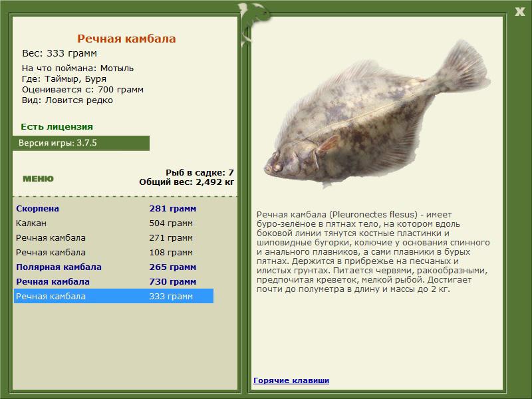Image resolution: width=532 pixels, height=399 pixels.
Task: Click the На что поймана: Мотыль line
Action: click(78, 68)
